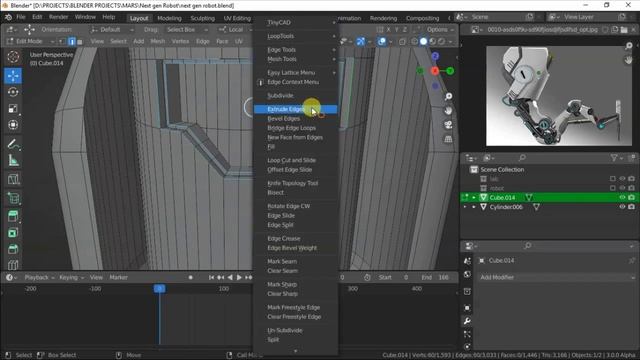Viewport: 640px width, 360px height.
Task: Open the Default orientation dropdown
Action: tap(112, 30)
